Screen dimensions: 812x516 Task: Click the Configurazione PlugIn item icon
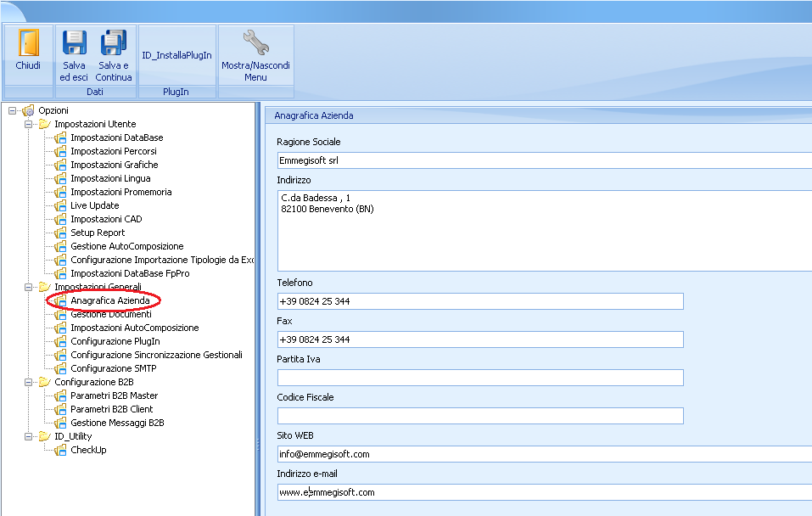tap(60, 341)
